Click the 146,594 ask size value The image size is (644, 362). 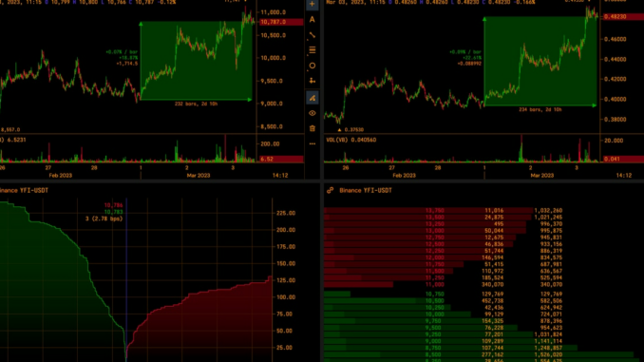(x=492, y=257)
